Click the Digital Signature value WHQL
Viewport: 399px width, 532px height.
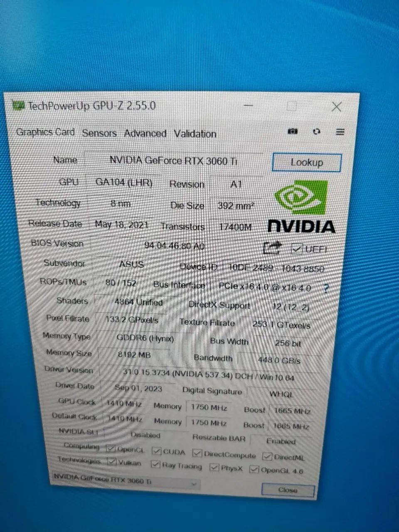click(281, 394)
